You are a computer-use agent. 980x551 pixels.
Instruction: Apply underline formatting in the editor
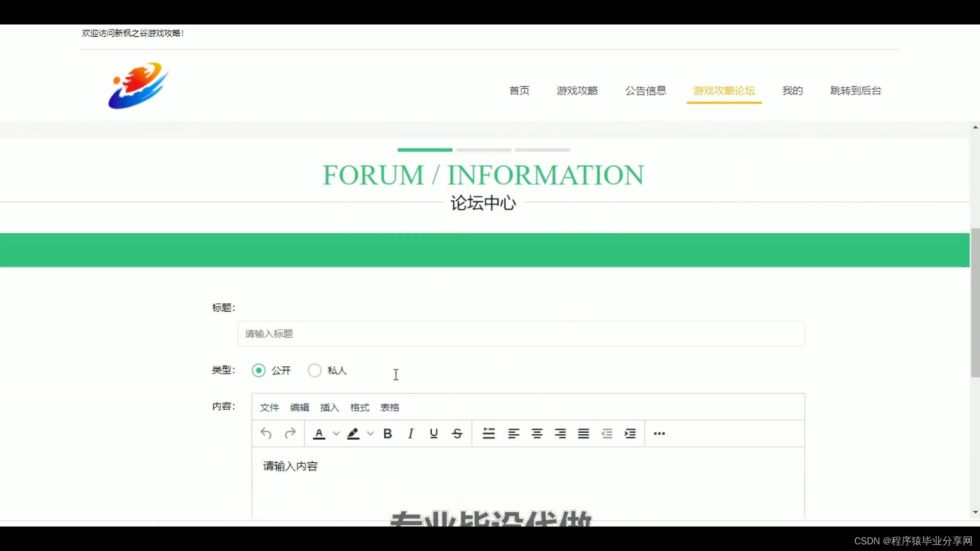(x=434, y=434)
